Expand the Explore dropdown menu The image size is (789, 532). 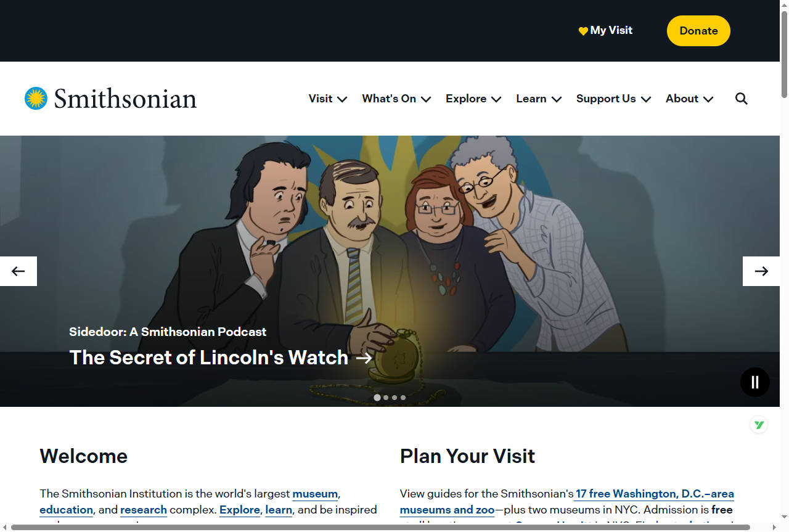473,99
